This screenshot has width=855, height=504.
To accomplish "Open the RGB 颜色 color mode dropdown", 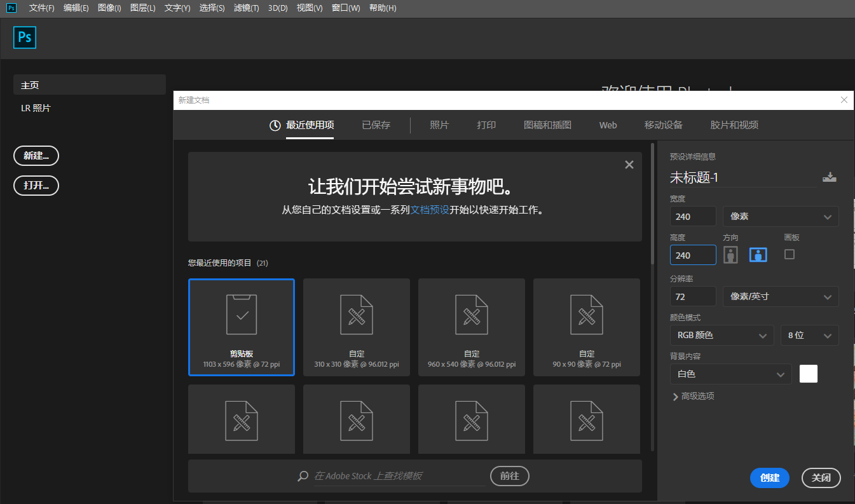I will click(x=722, y=335).
